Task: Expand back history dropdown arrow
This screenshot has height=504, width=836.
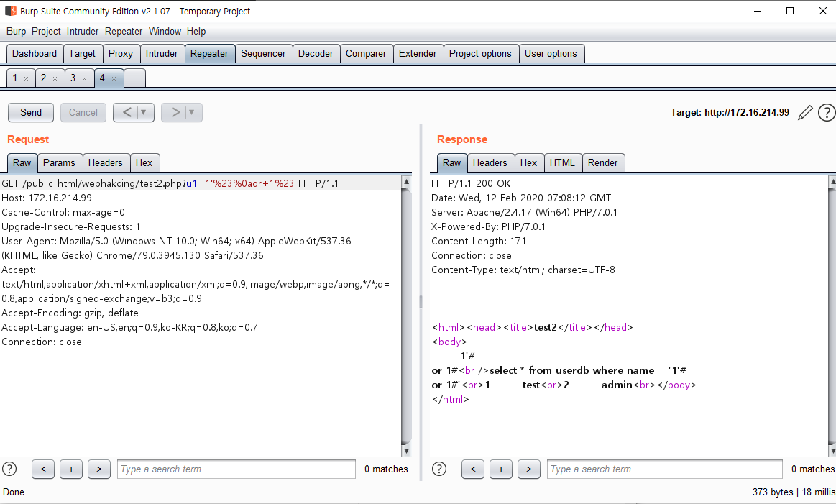Action: pyautogui.click(x=144, y=113)
